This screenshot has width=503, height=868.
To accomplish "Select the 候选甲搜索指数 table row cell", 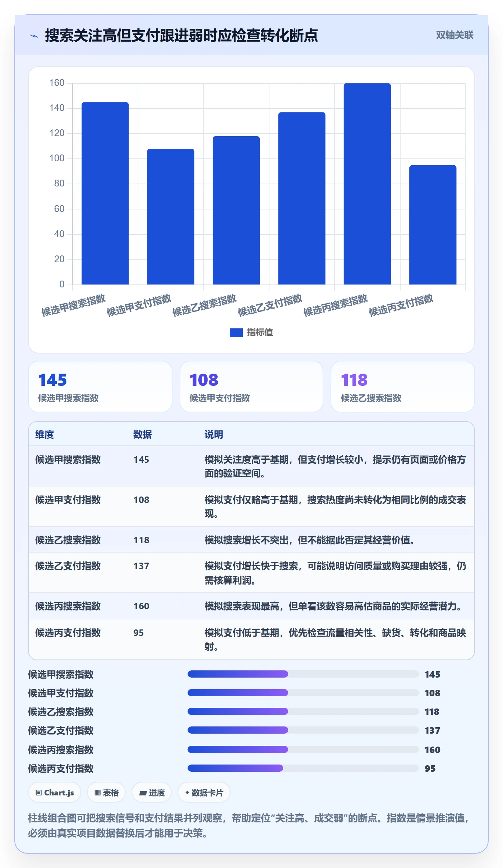I will coord(68,460).
